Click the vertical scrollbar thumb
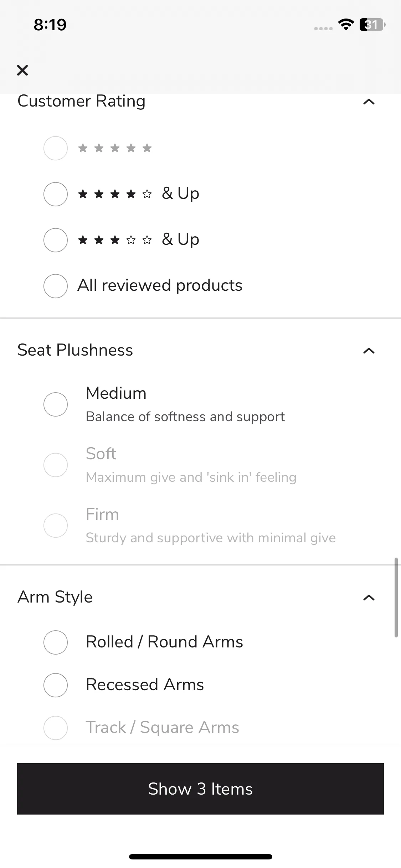This screenshot has width=401, height=868. pyautogui.click(x=396, y=597)
